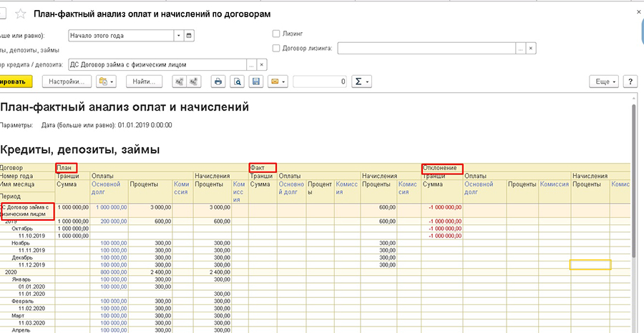
Task: Clear the loan contract field
Action: tap(262, 64)
